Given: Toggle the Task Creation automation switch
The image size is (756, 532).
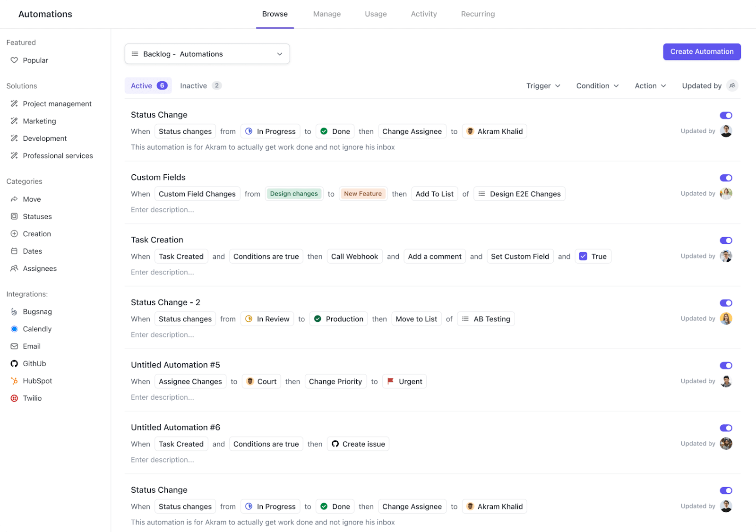Looking at the screenshot, I should [726, 240].
